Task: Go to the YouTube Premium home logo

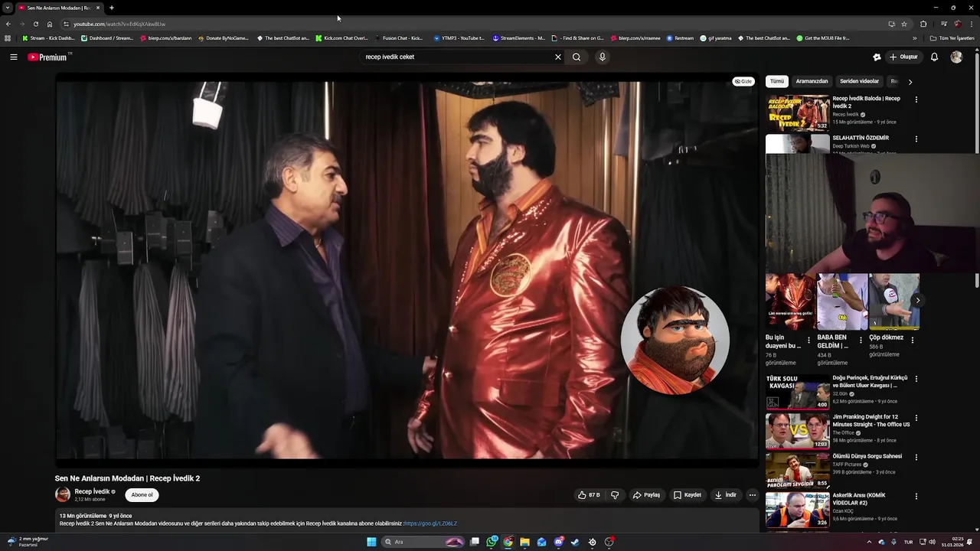Action: [49, 57]
